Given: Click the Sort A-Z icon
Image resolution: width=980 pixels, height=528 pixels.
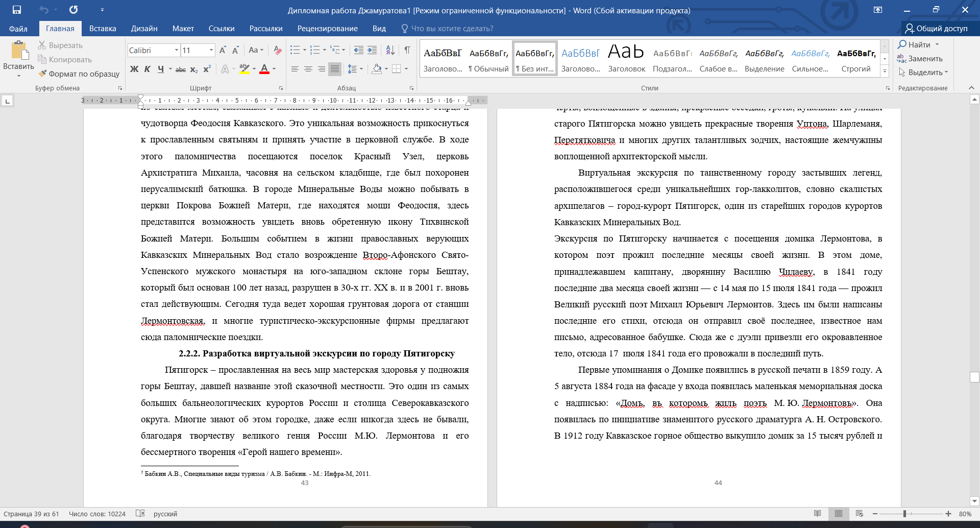Looking at the screenshot, I should tap(390, 50).
